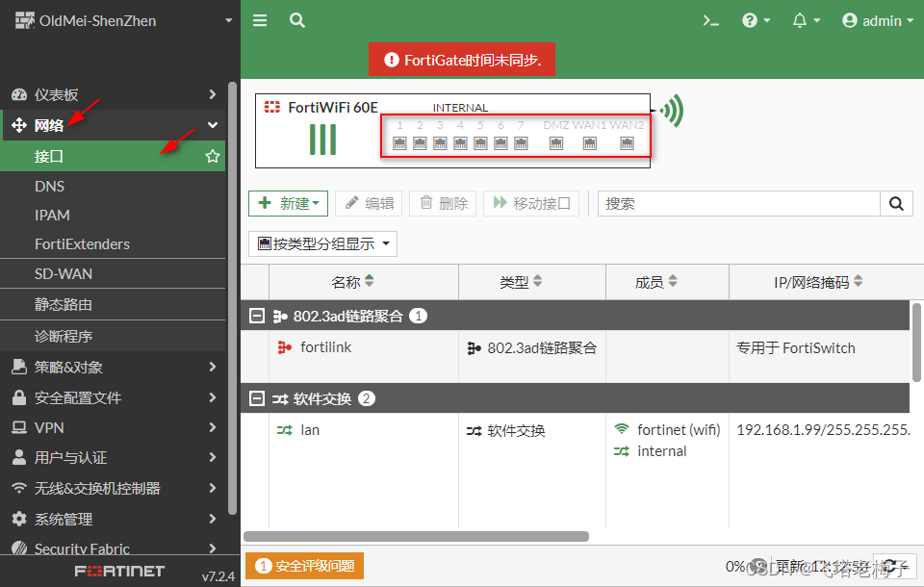The width and height of the screenshot is (924, 587).
Task: Click internal port 3 icon on faceplate
Action: coord(440,143)
